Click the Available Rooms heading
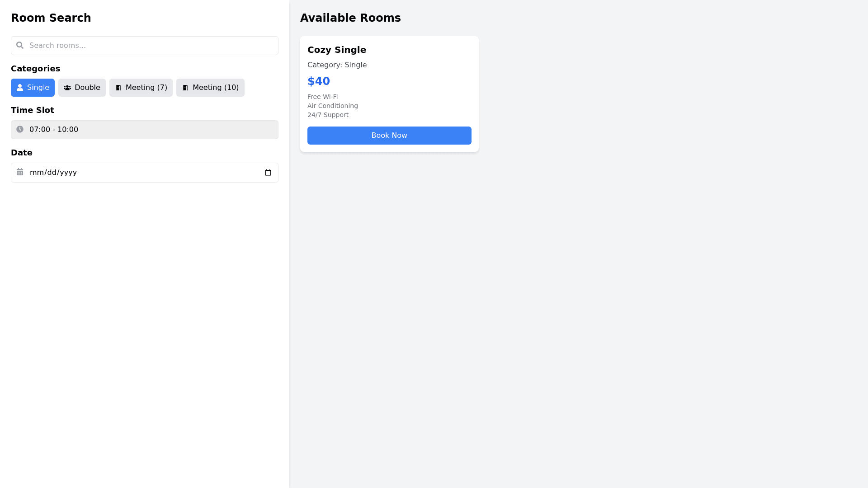Screen dimensions: 868x488 (x=350, y=18)
